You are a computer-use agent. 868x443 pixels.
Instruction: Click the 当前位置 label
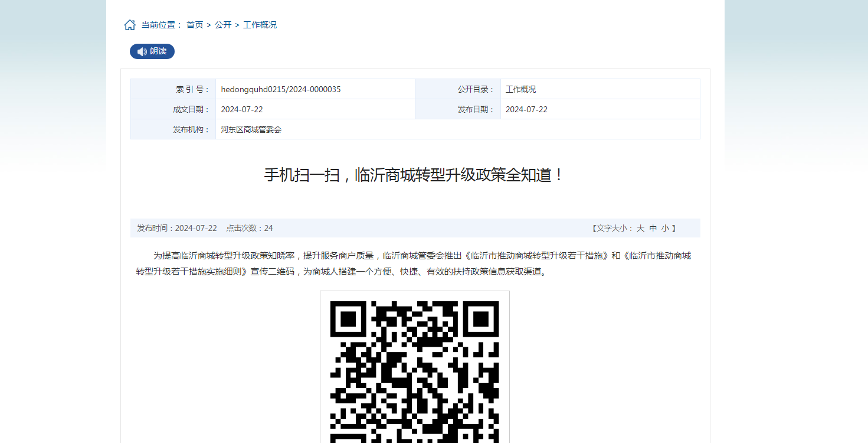point(162,25)
